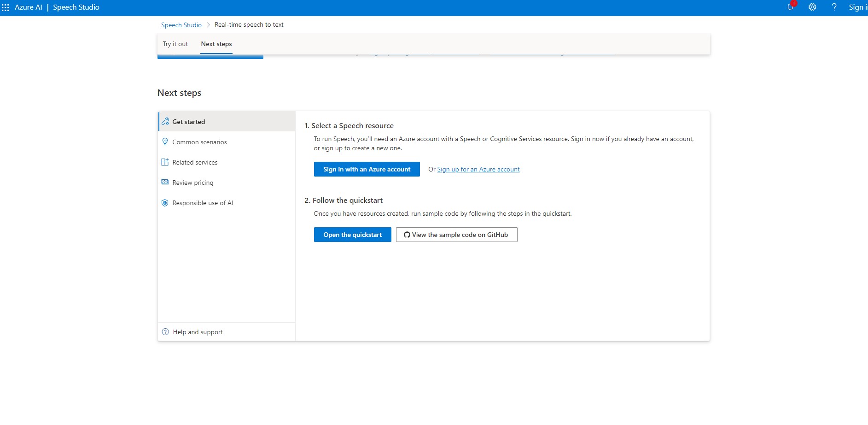Click the Common scenarios lightbulb icon
Image resolution: width=868 pixels, height=425 pixels.
coord(165,142)
